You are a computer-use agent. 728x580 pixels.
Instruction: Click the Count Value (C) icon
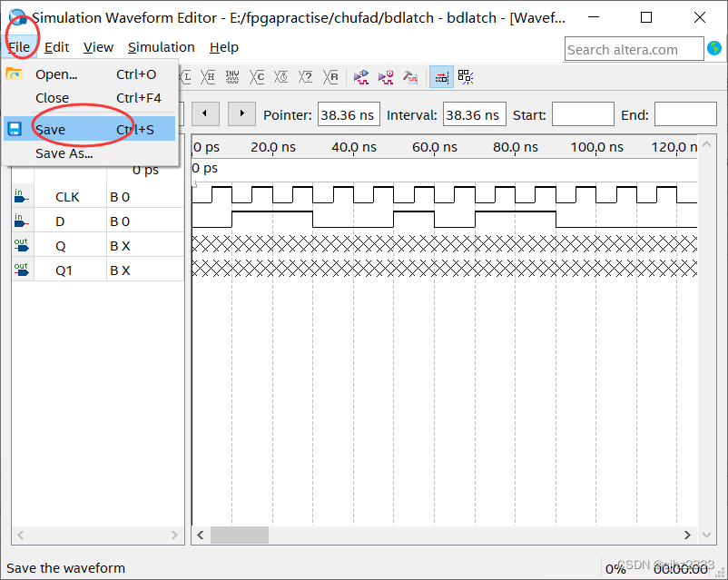tap(257, 76)
